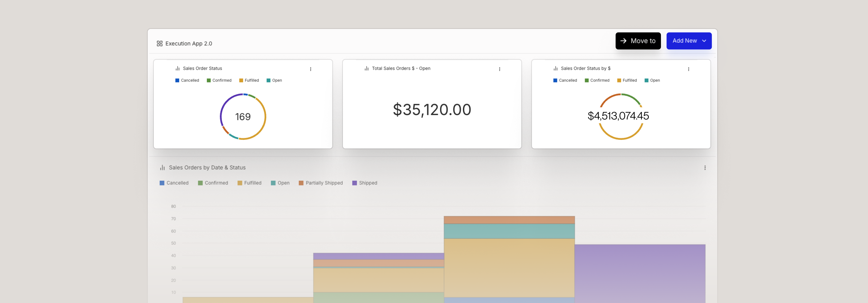This screenshot has width=868, height=303.
Task: Toggle Fulfilled legend in Sales Order Status card
Action: [x=249, y=80]
